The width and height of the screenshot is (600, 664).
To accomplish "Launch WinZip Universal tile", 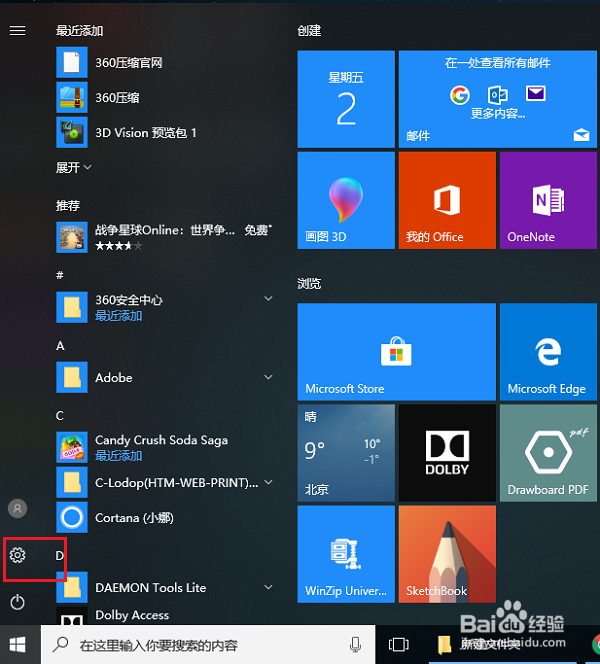I will (x=346, y=554).
